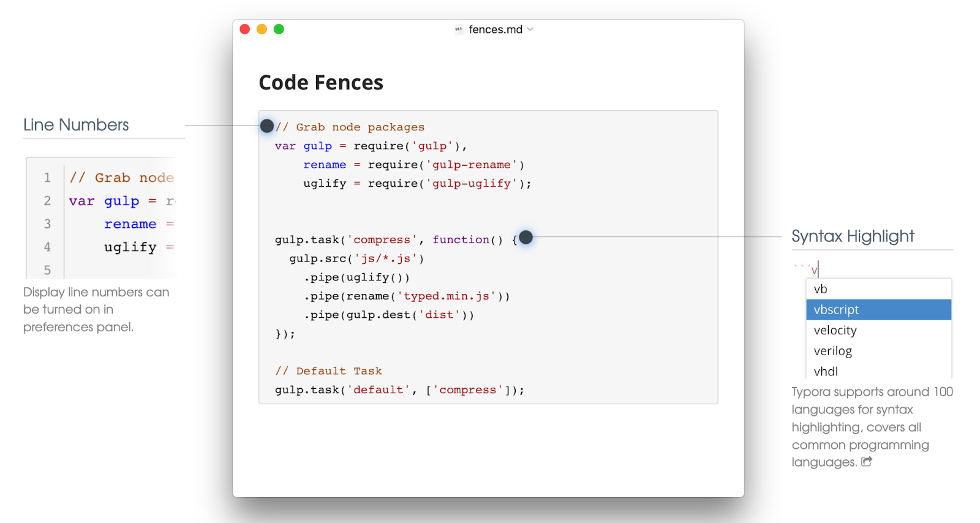
Task: Click line number 3 beside 'rename'
Action: (x=47, y=224)
